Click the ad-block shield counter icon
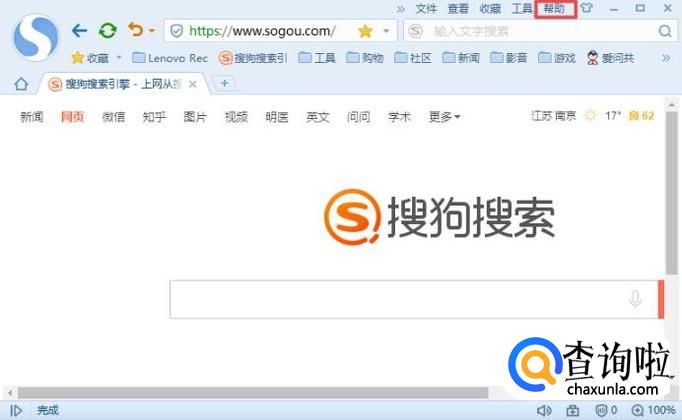 [x=606, y=410]
